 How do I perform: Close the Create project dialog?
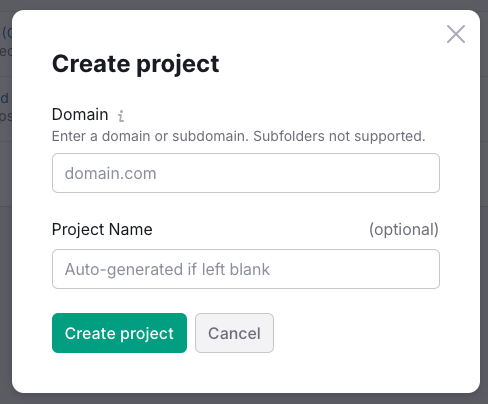456,34
